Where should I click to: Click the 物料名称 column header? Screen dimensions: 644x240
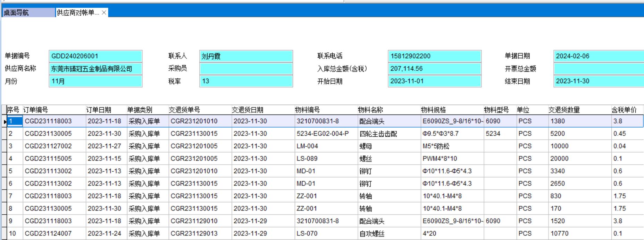(x=388, y=110)
